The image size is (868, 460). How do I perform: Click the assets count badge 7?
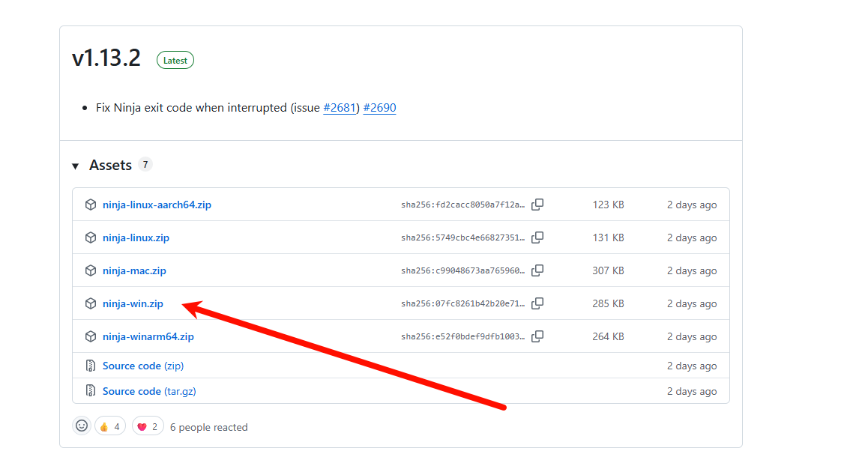click(x=145, y=165)
